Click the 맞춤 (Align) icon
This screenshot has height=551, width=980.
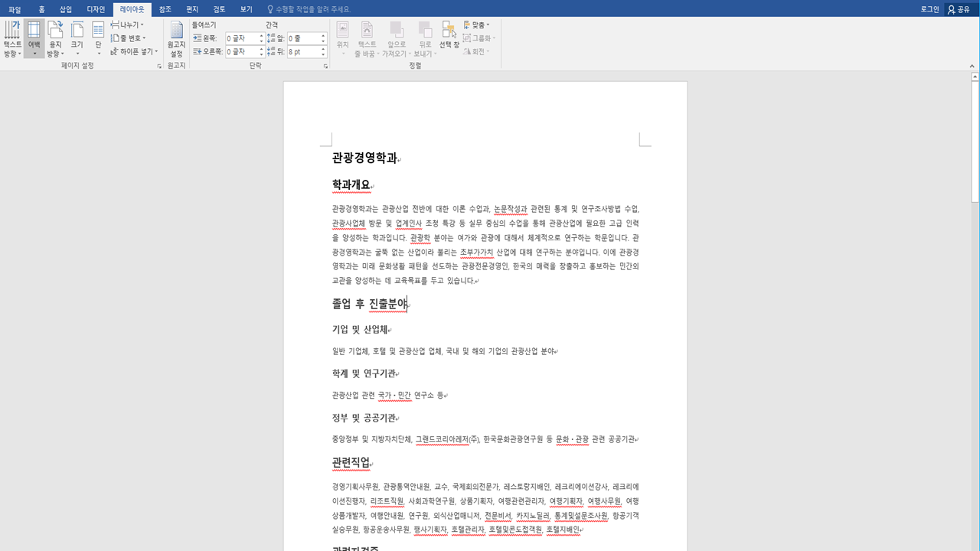pyautogui.click(x=477, y=25)
